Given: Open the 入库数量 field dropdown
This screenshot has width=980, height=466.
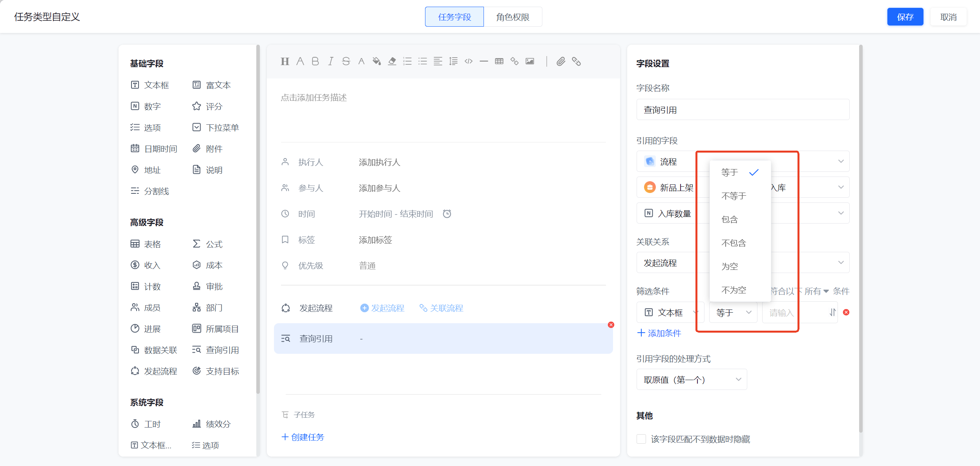Looking at the screenshot, I should [743, 213].
